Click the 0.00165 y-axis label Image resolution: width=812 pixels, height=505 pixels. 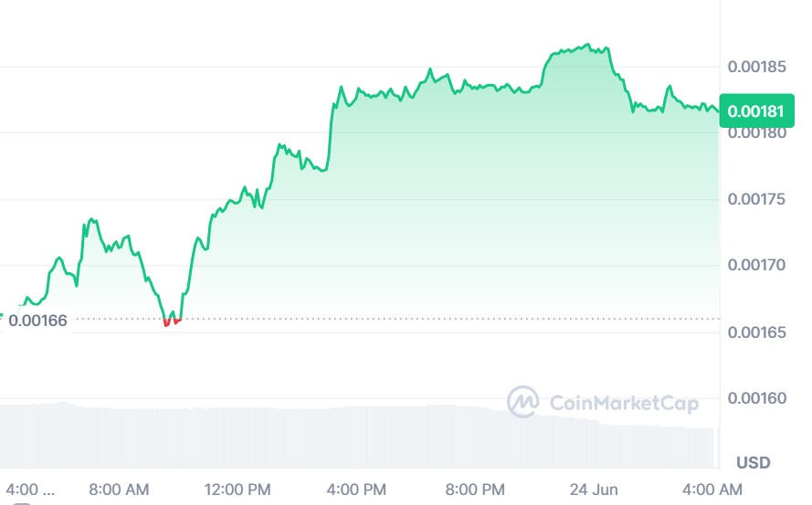point(754,332)
